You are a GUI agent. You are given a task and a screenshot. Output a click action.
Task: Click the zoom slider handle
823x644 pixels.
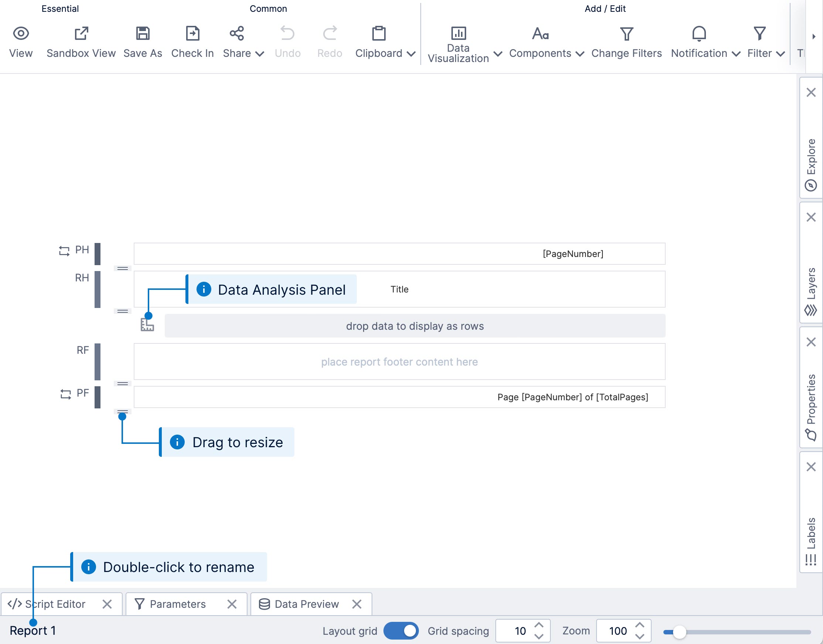tap(679, 632)
